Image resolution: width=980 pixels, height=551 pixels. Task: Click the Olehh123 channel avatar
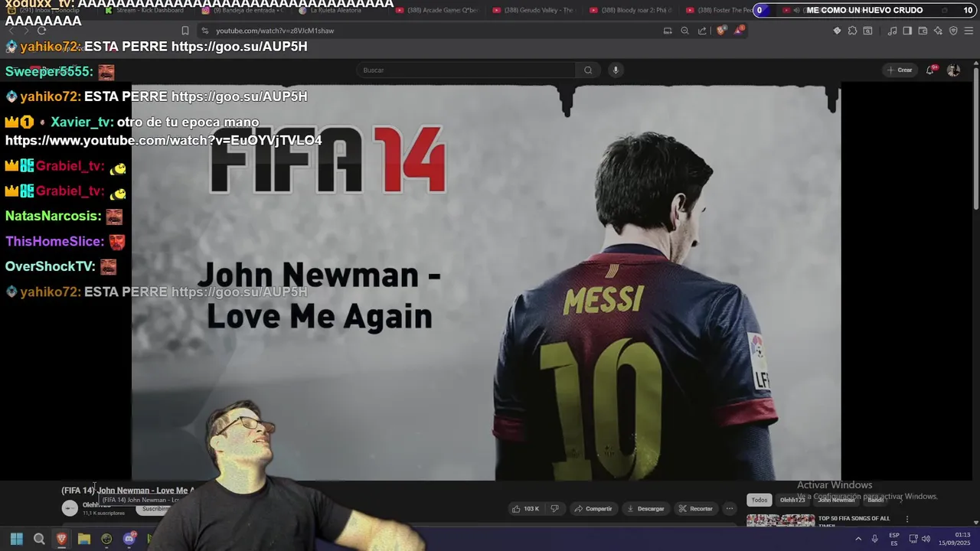[x=70, y=508]
